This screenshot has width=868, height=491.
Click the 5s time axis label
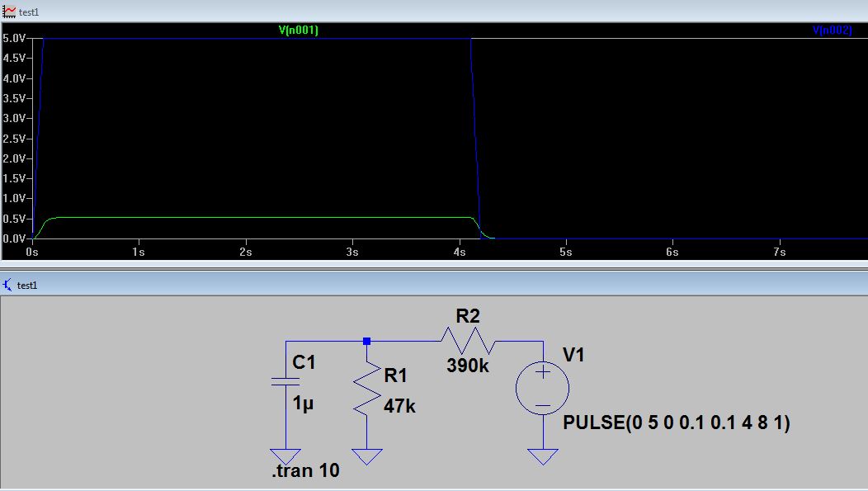pyautogui.click(x=566, y=253)
